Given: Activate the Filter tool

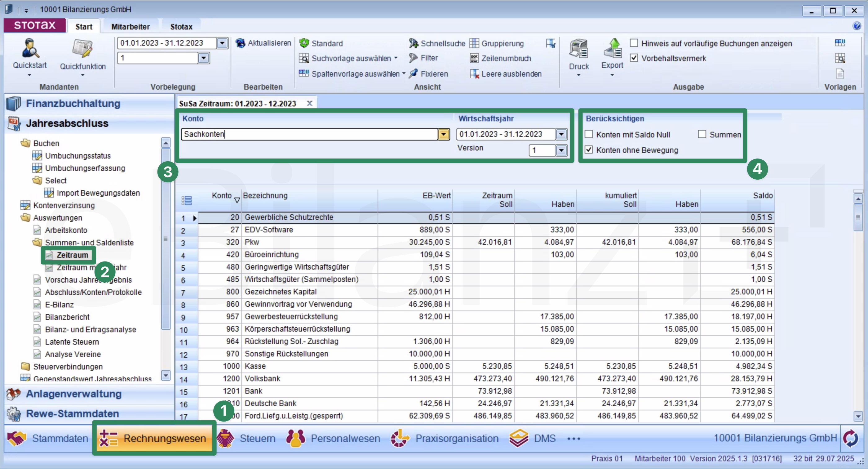Looking at the screenshot, I should 423,58.
